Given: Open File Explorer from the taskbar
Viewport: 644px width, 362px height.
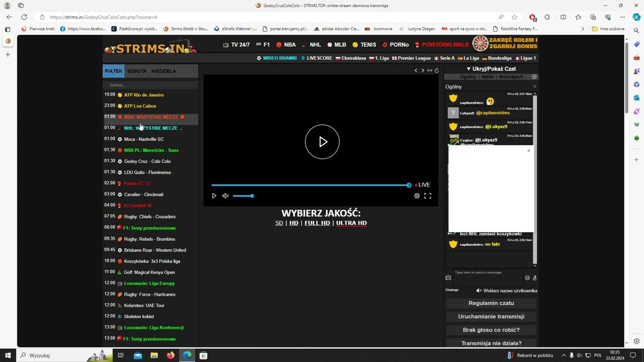Looking at the screenshot, I should coord(154,355).
